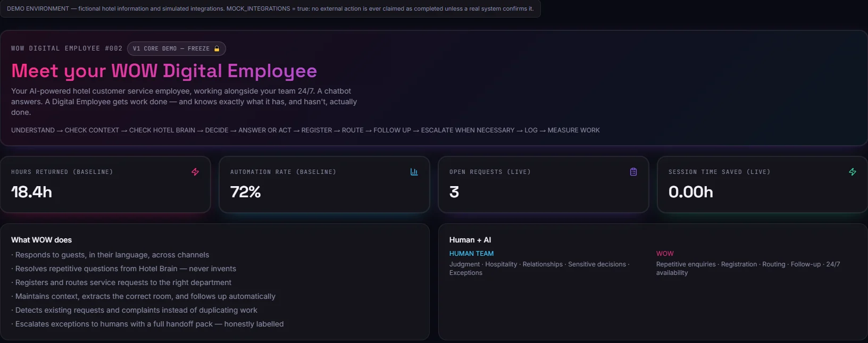Click the What WOW does heading
This screenshot has height=343, width=868.
41,240
